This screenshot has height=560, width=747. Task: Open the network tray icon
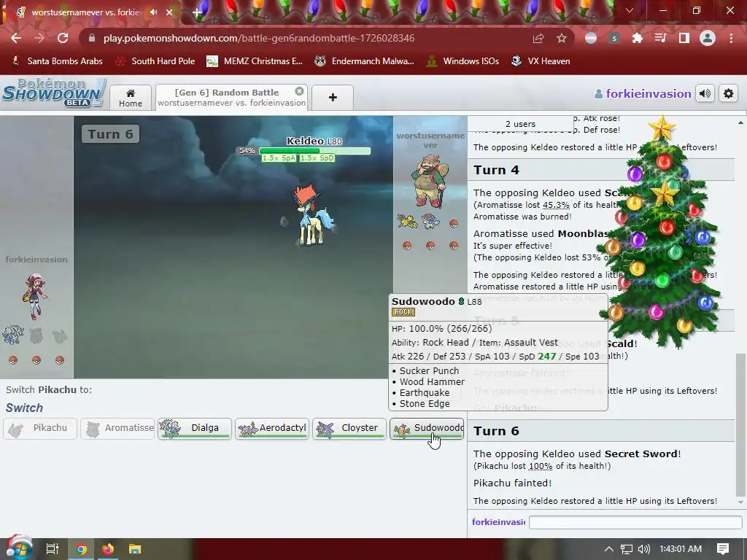[627, 549]
